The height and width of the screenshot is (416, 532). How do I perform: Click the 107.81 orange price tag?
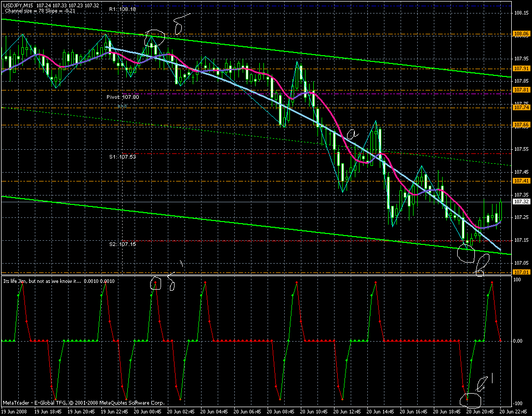(x=521, y=90)
